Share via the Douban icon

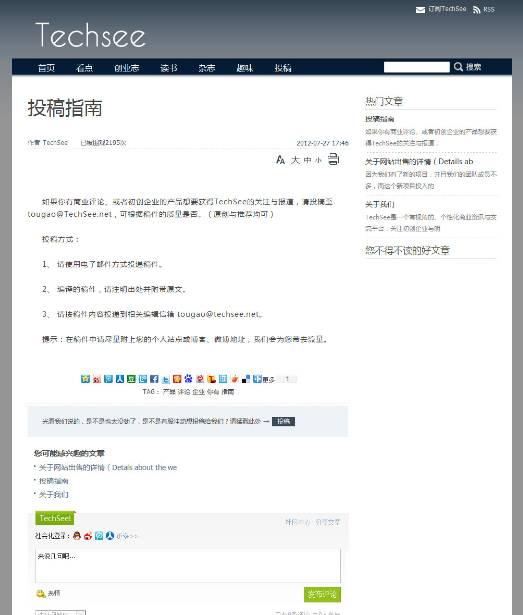point(131,379)
